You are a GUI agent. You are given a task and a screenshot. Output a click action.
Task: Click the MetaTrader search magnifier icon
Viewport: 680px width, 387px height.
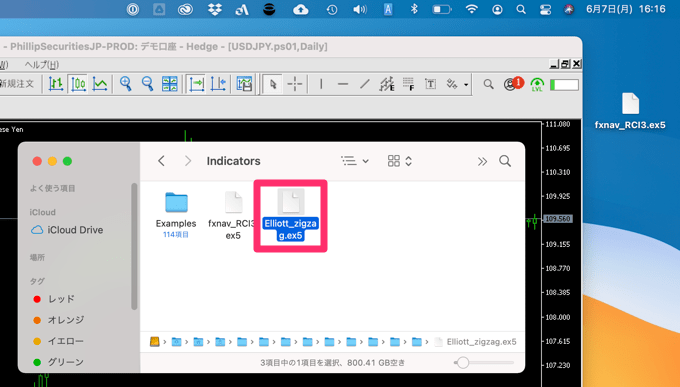488,84
